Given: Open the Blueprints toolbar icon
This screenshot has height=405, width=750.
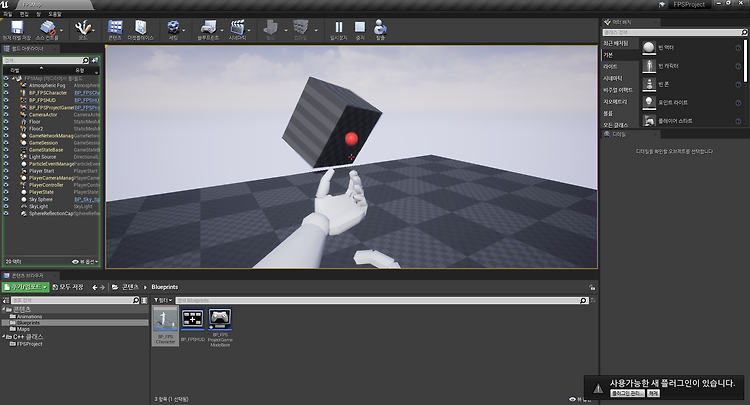Looking at the screenshot, I should (208, 28).
